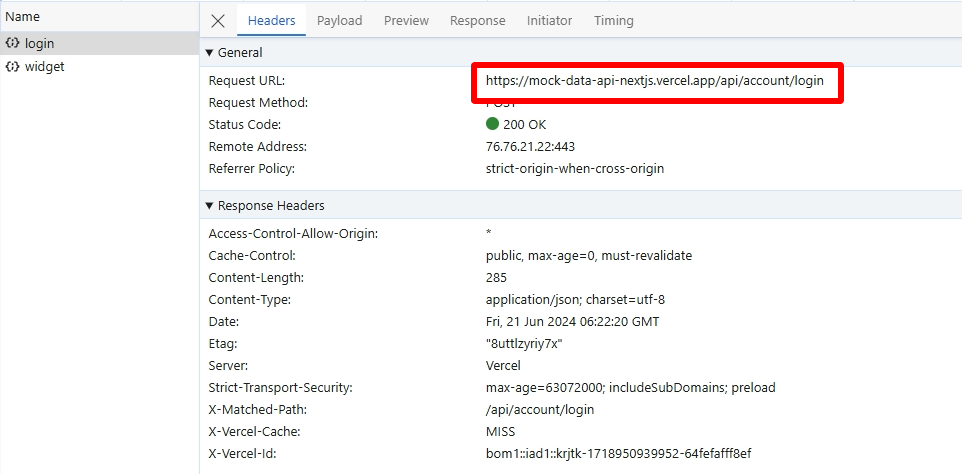Close the request details panel with X

tap(218, 20)
